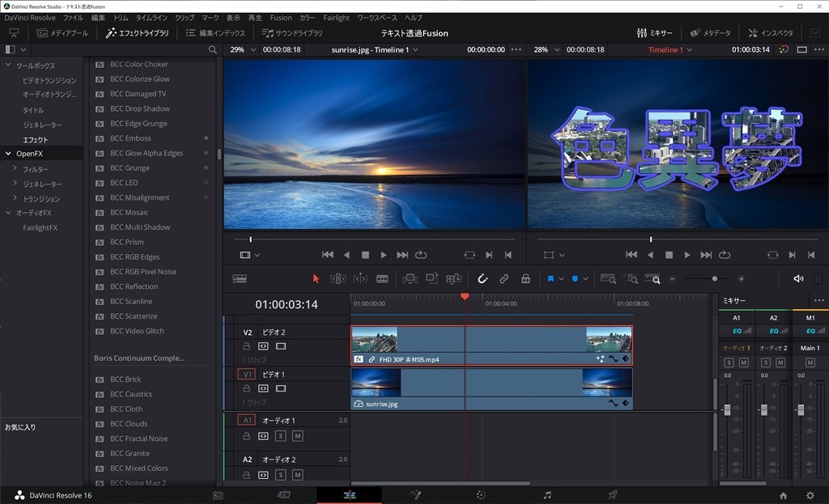Click Insert Clip toolbar icon
This screenshot has height=504, width=829.
tap(410, 278)
